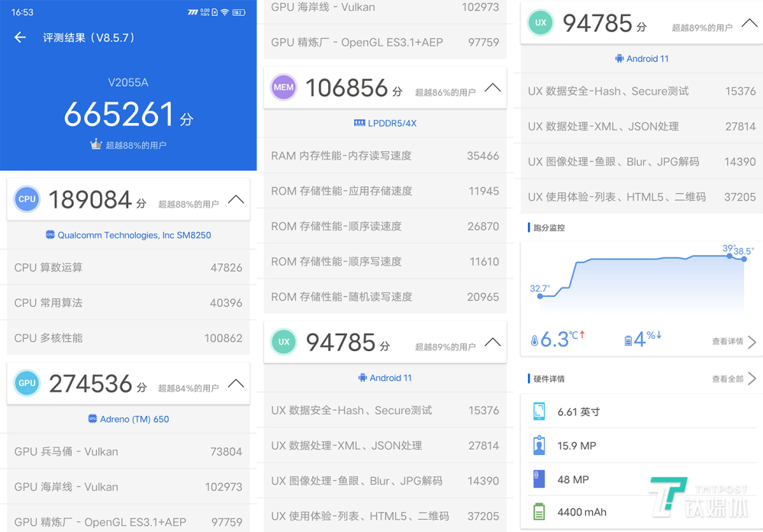763x532 pixels.
Task: Tap the 4400 mAh hardware row
Action: [x=642, y=512]
